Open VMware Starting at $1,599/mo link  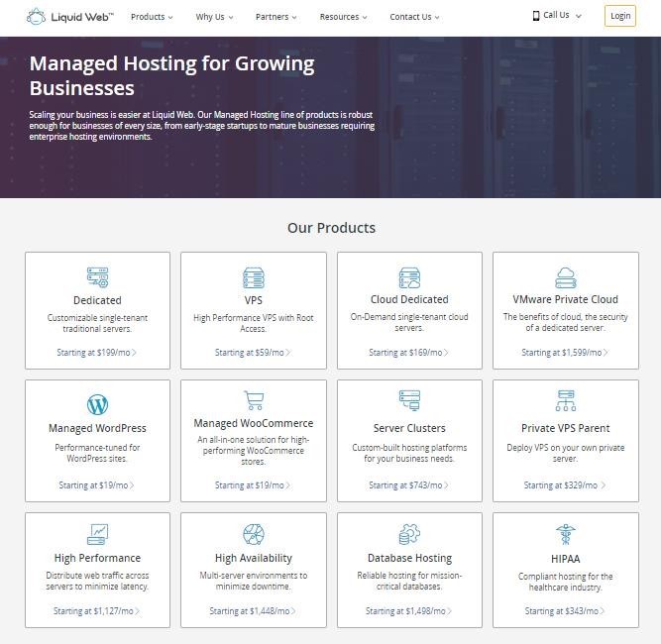point(565,353)
